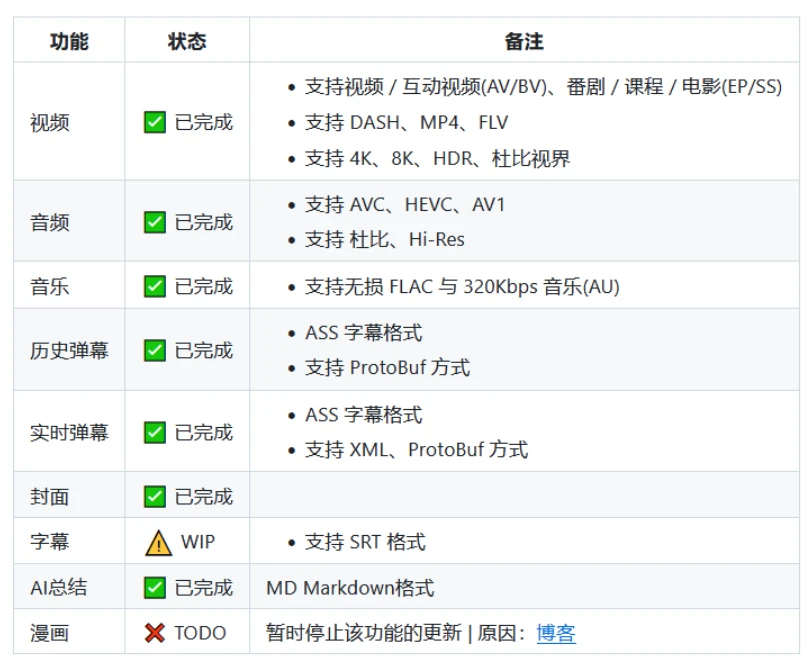The image size is (810, 668).
Task: Click the 状态 column header
Action: (x=187, y=41)
